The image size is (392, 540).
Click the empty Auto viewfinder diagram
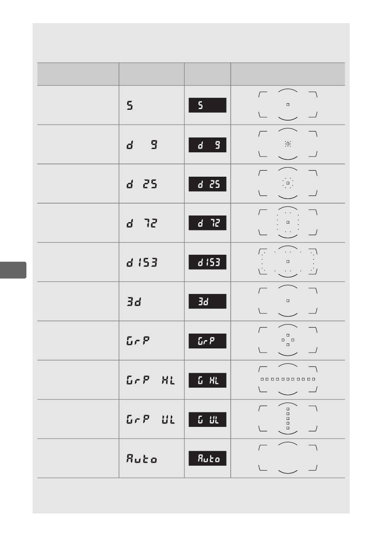pyautogui.click(x=288, y=457)
